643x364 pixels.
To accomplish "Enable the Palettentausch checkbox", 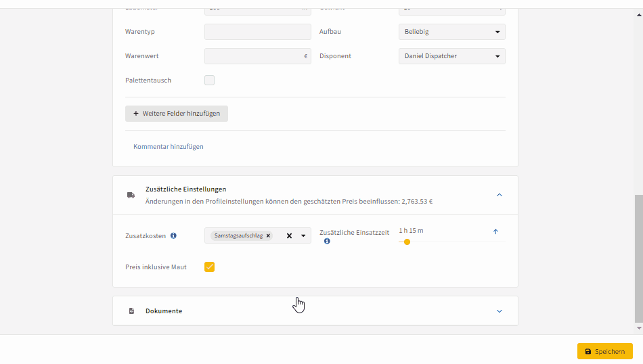I will tap(210, 81).
